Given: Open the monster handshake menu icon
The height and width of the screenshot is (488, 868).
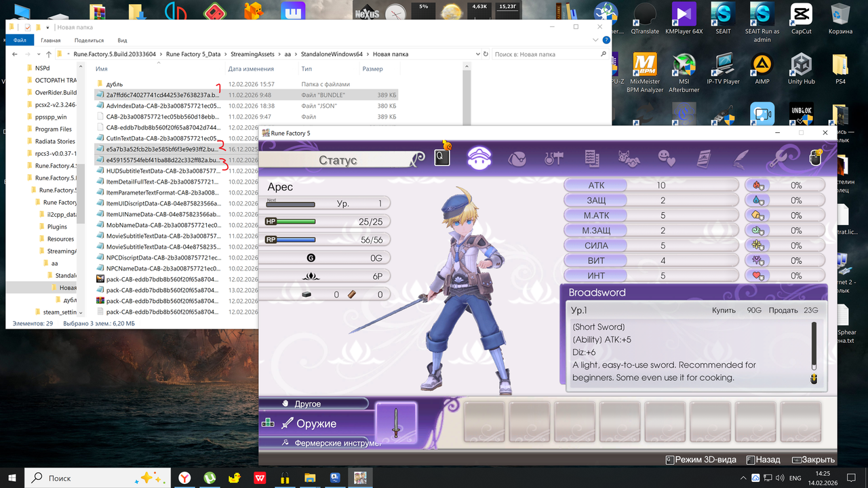Looking at the screenshot, I should tap(629, 159).
